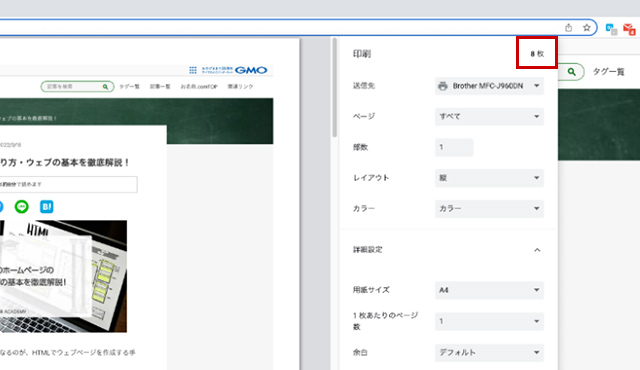Open the 1枚あたりのページ数 dropdown
The height and width of the screenshot is (370, 640).
489,321
